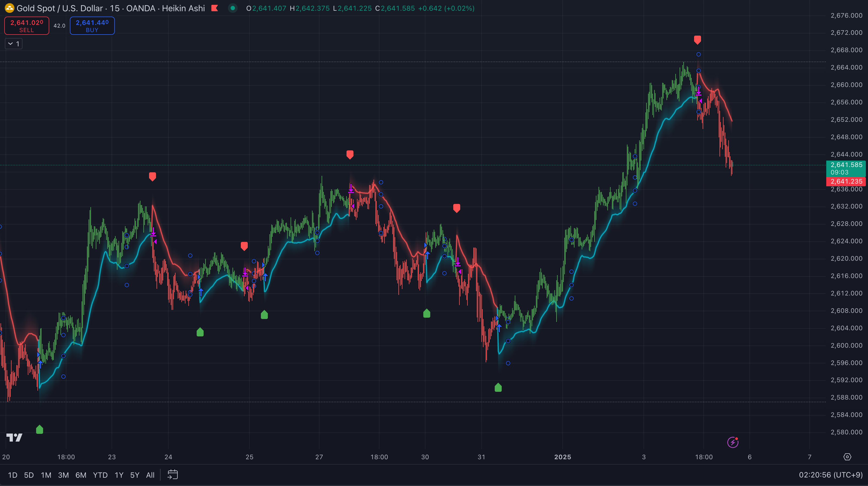This screenshot has height=486, width=868.
Task: Open the go-to-date calendar icon
Action: [173, 474]
